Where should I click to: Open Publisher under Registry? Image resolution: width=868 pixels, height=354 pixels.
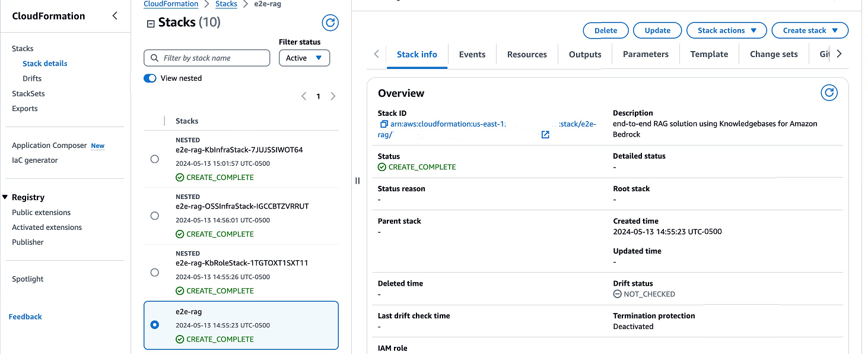click(28, 242)
